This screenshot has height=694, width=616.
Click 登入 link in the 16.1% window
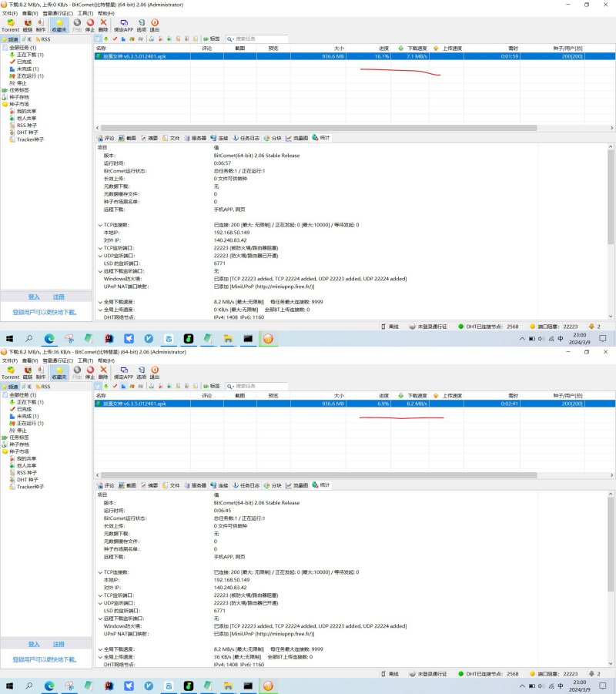[34, 297]
